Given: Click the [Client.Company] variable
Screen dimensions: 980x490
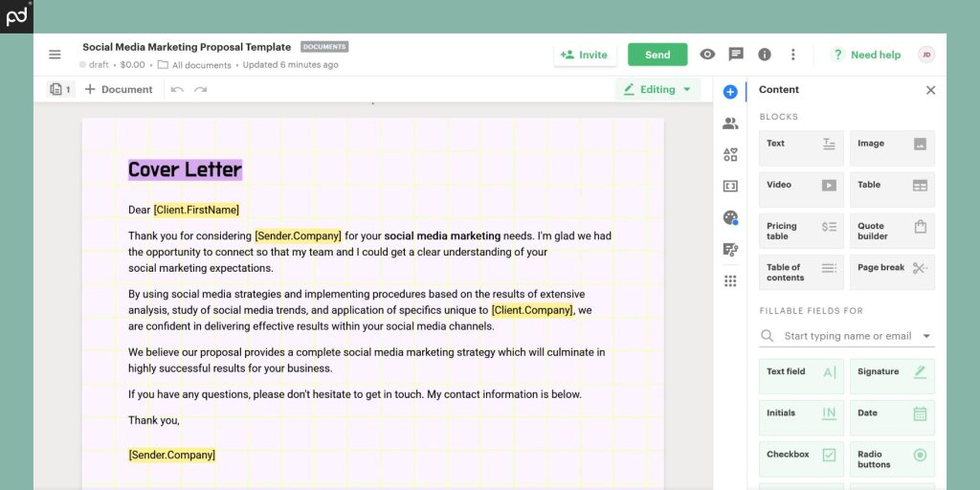Looking at the screenshot, I should (x=532, y=310).
